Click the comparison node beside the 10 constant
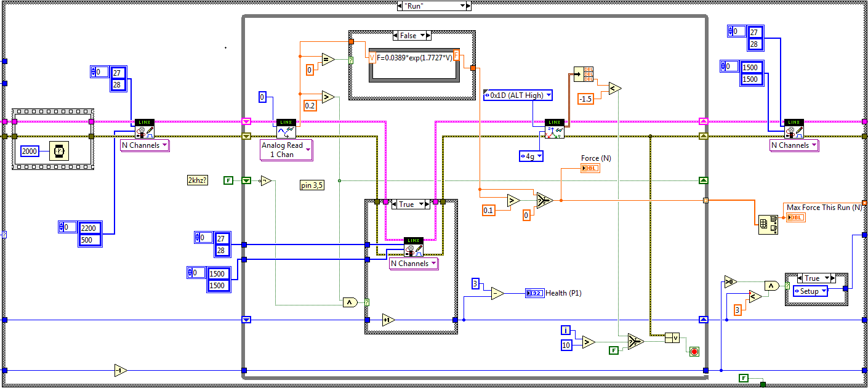Image resolution: width=868 pixels, height=388 pixels. [x=589, y=341]
